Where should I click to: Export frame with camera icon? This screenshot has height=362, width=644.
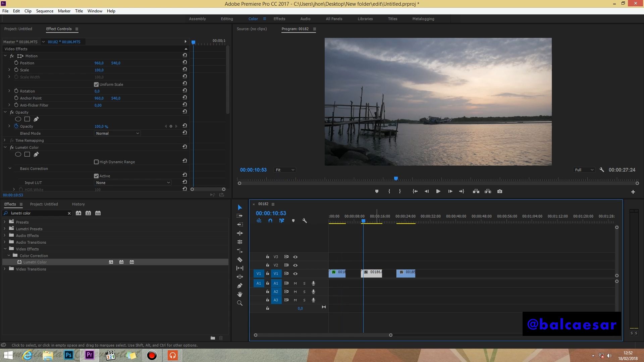(x=500, y=191)
